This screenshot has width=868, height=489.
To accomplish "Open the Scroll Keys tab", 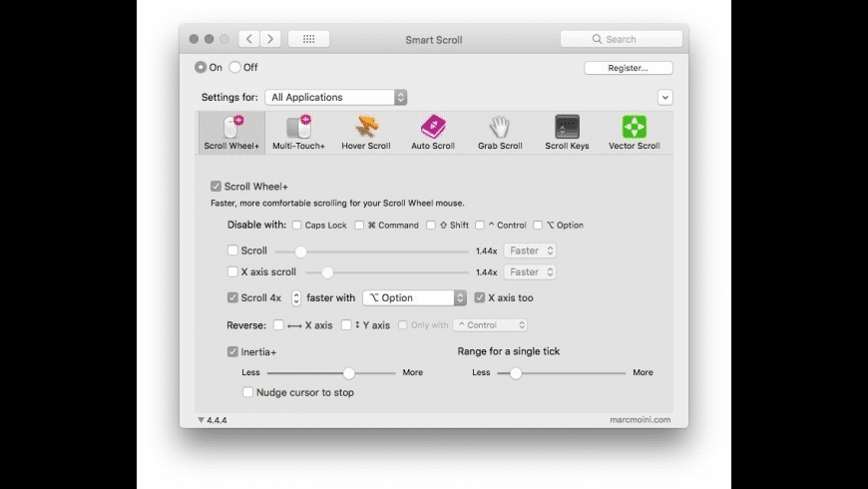I will pos(567,133).
